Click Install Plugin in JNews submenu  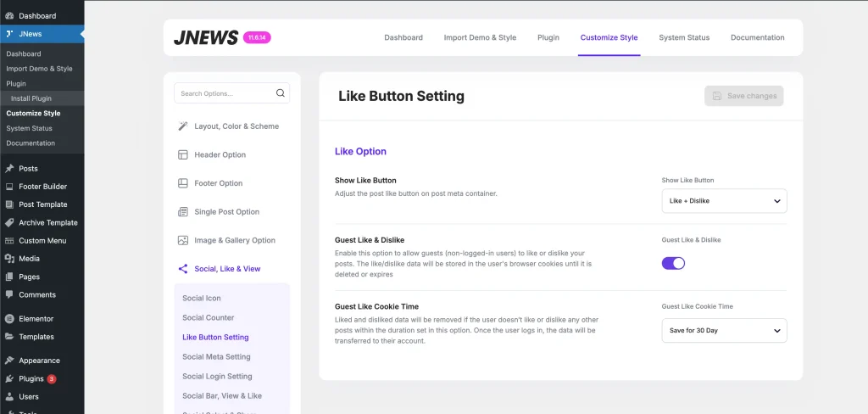[31, 98]
